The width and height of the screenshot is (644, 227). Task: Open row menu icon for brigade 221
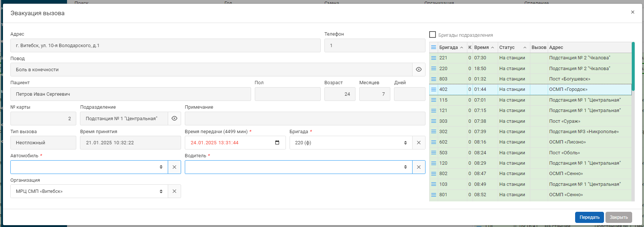click(433, 58)
